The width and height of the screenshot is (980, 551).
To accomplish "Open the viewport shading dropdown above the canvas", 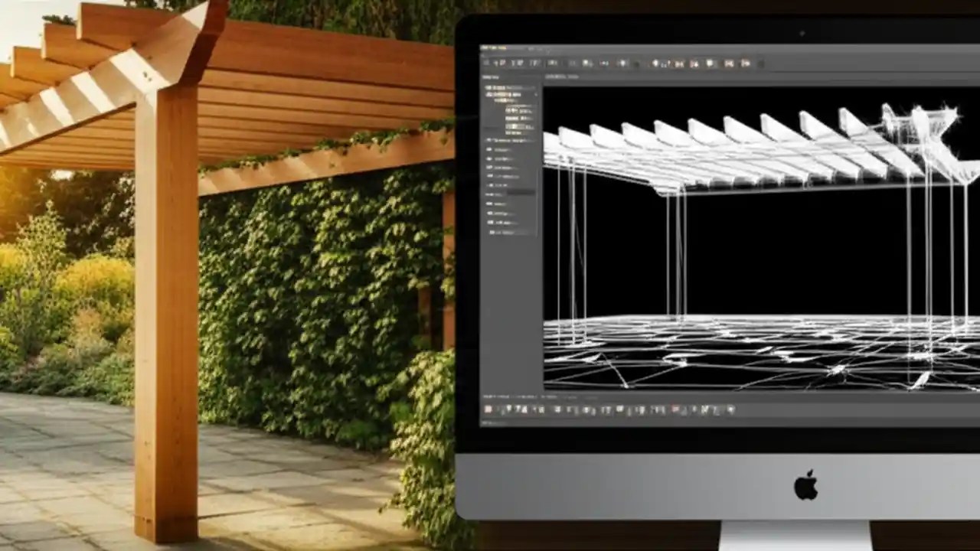I will point(559,78).
